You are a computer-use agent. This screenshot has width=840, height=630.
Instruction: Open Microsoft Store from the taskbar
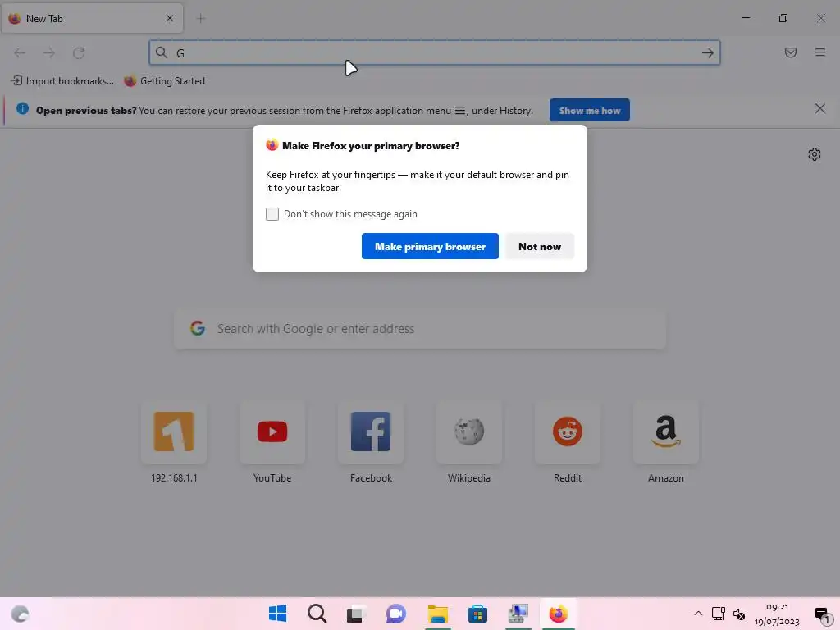tap(477, 614)
